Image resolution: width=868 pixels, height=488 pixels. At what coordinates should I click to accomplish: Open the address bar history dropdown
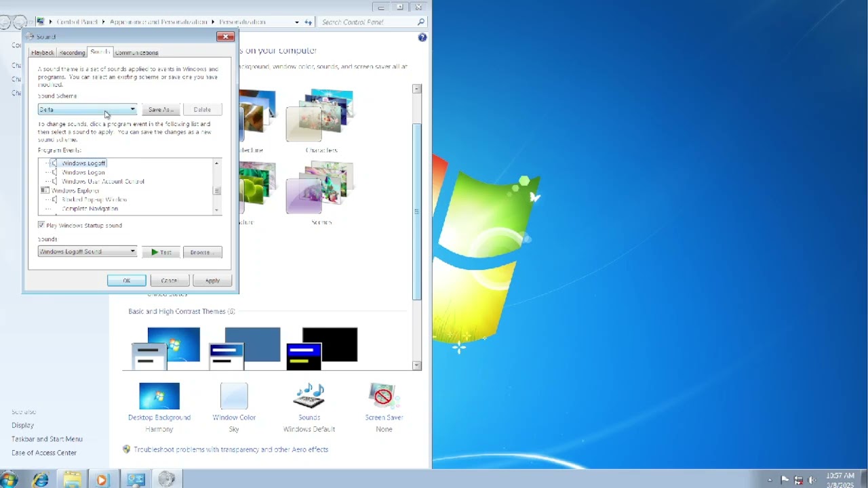coord(296,22)
